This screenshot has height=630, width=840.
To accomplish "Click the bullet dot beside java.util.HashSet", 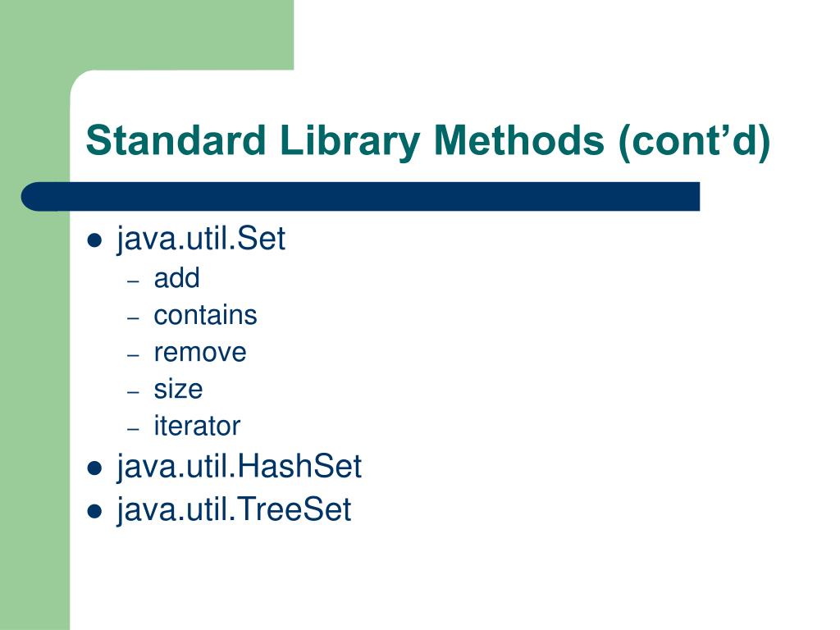I will [x=94, y=468].
